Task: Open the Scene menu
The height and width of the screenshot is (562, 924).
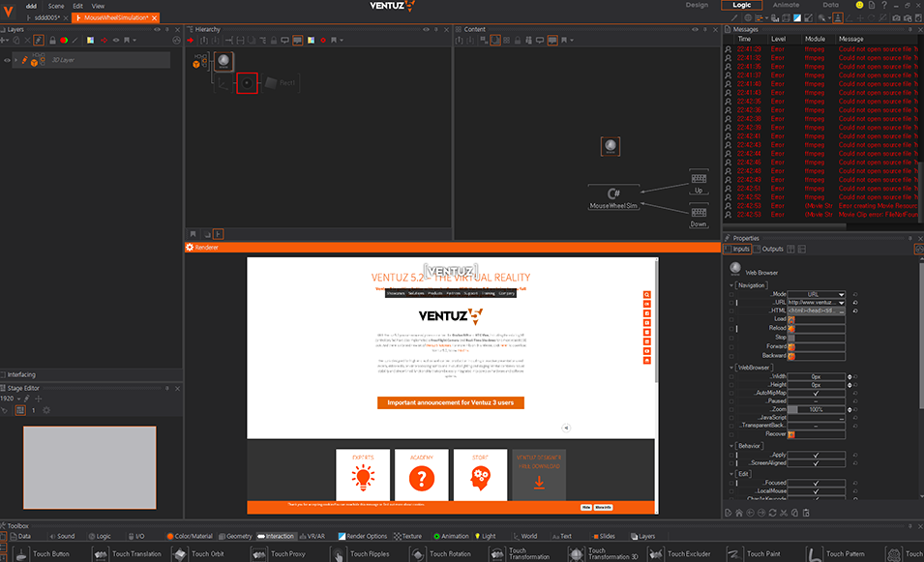Action: point(56,6)
